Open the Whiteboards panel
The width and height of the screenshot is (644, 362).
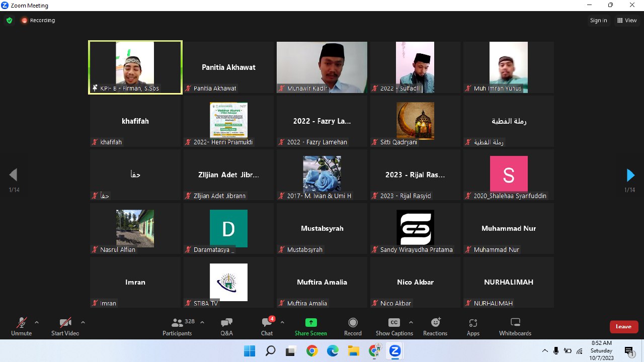pos(515,326)
